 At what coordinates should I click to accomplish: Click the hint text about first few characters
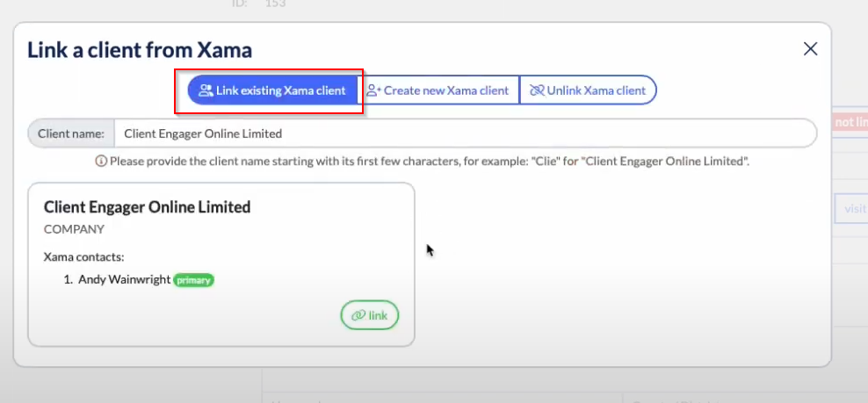(x=430, y=162)
